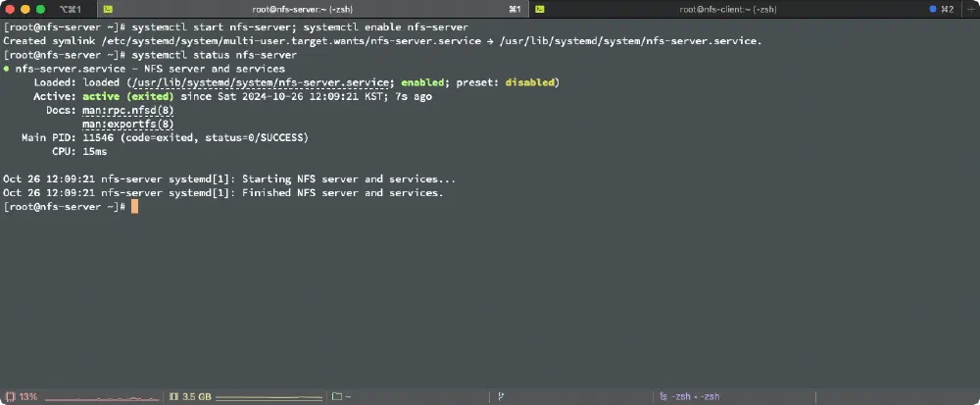Open the man:rpc.nfsd(8) docs link
This screenshot has width=980, height=405.
(127, 111)
